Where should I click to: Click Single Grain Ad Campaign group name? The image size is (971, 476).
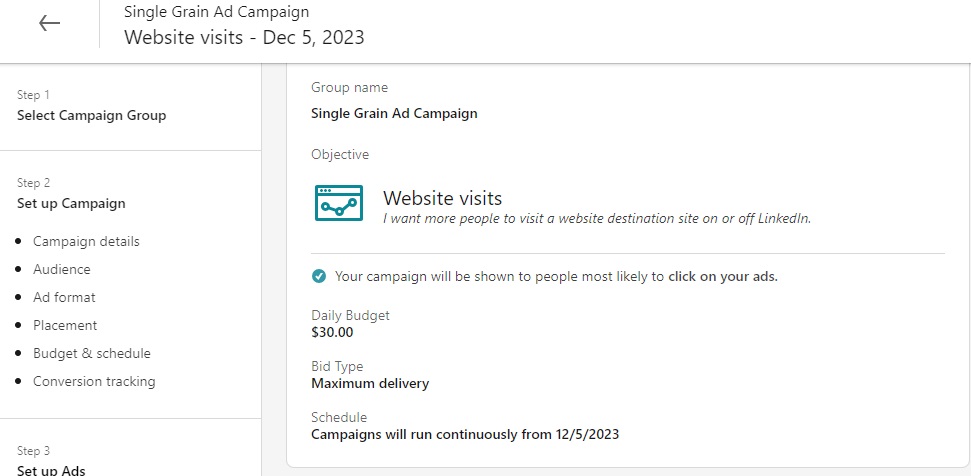[394, 113]
